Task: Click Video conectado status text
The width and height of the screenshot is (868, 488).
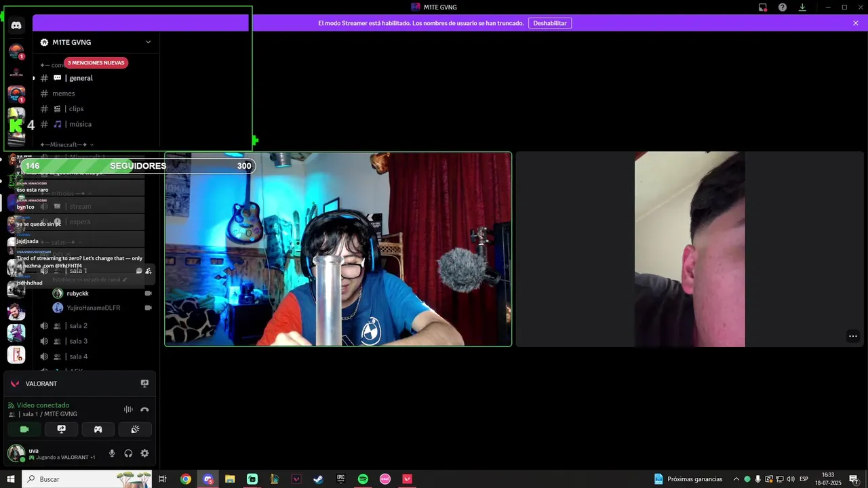Action: click(x=43, y=405)
